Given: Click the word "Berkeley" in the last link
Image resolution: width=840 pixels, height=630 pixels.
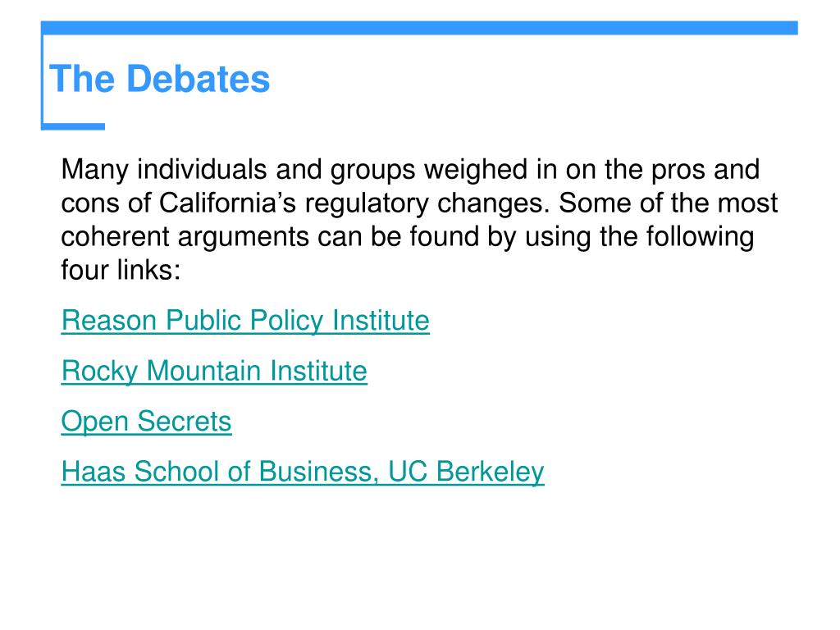Looking at the screenshot, I should click(491, 472).
